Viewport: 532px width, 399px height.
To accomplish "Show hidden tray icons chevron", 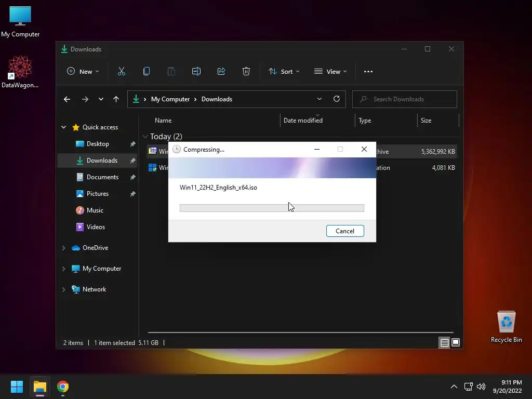I will [454, 387].
